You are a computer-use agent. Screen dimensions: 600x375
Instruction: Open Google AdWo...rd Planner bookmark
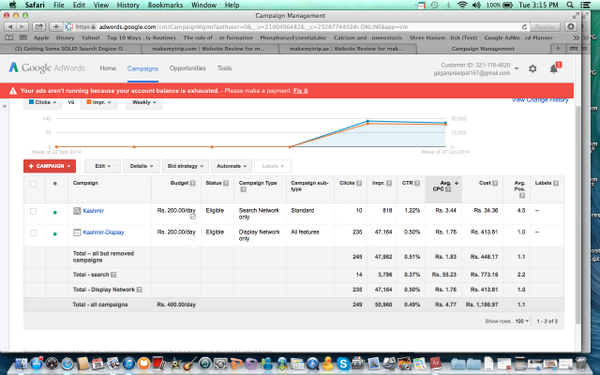pos(518,38)
